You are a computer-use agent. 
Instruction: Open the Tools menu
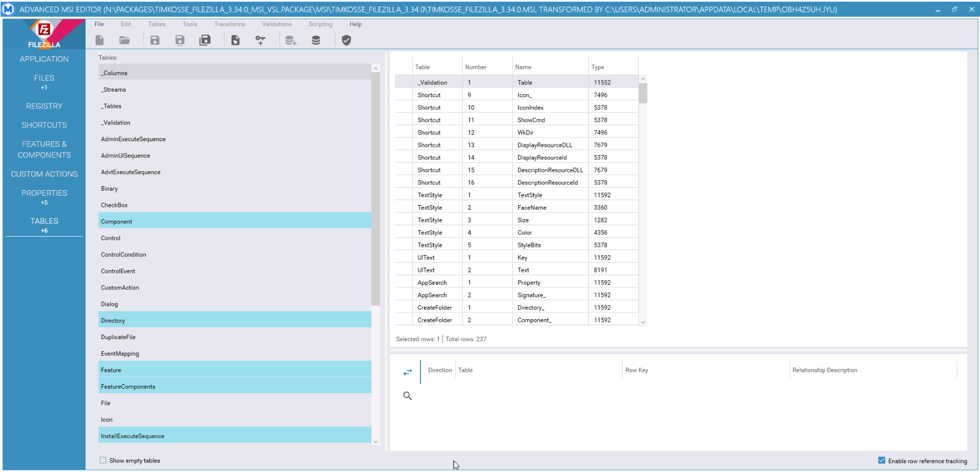(x=190, y=24)
